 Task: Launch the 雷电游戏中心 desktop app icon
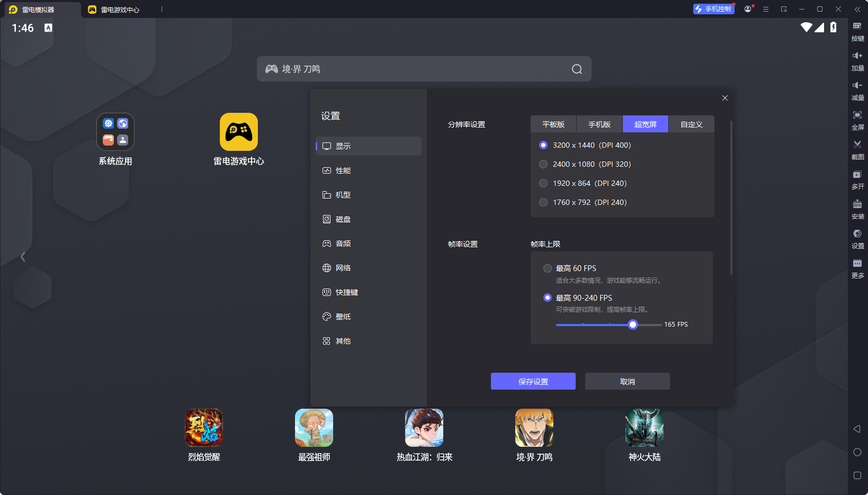click(239, 132)
